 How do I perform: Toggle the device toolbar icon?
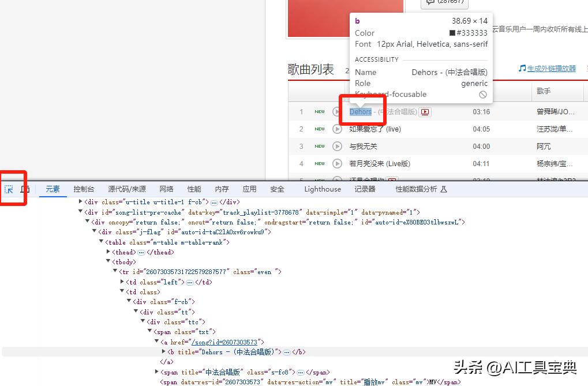(x=25, y=189)
